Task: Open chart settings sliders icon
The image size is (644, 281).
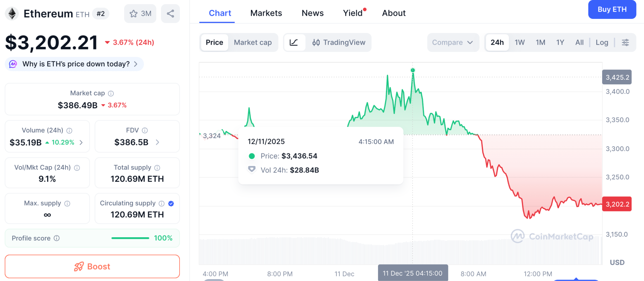Action: click(625, 42)
